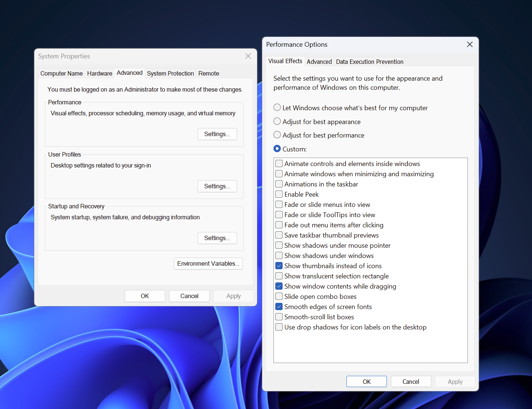Uncheck Smooth edges of screen fonts
Viewport: 532px width, 409px height.
click(x=279, y=306)
